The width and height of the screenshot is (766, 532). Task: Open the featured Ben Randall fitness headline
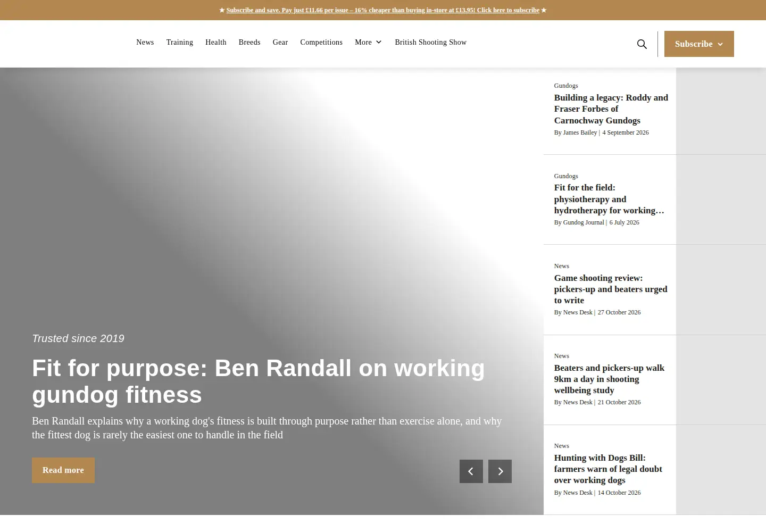pos(259,381)
